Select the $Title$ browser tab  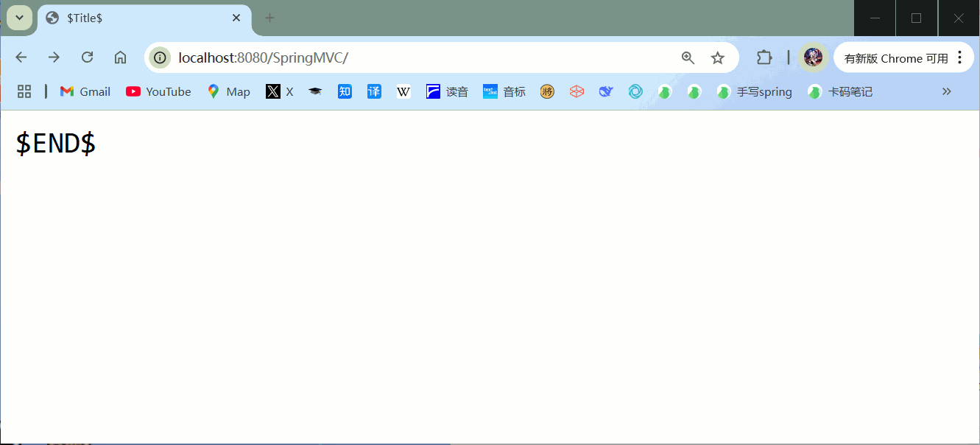(x=144, y=18)
